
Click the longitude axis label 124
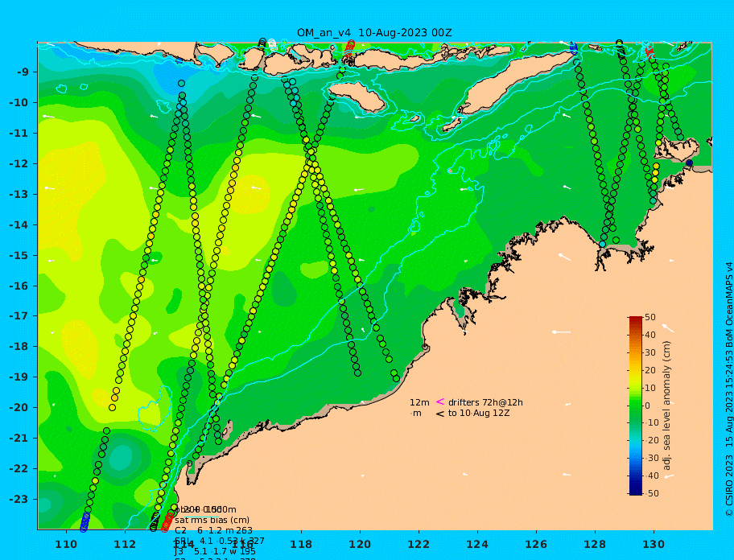[x=477, y=545]
